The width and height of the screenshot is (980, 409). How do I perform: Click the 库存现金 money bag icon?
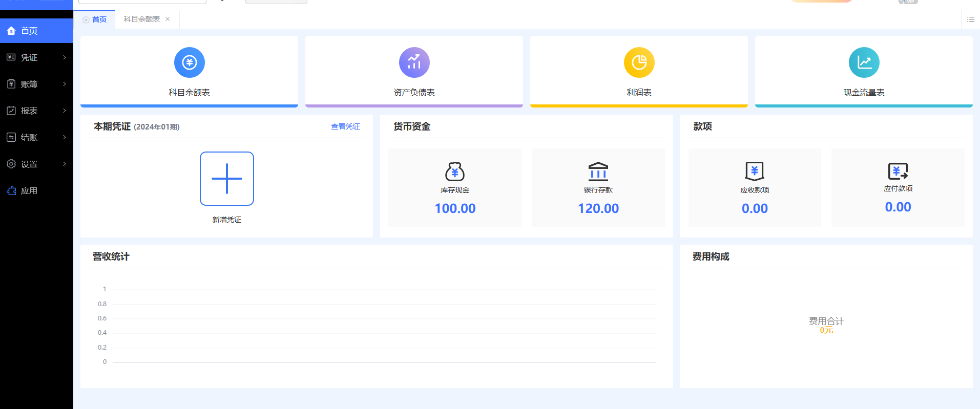[x=455, y=171]
